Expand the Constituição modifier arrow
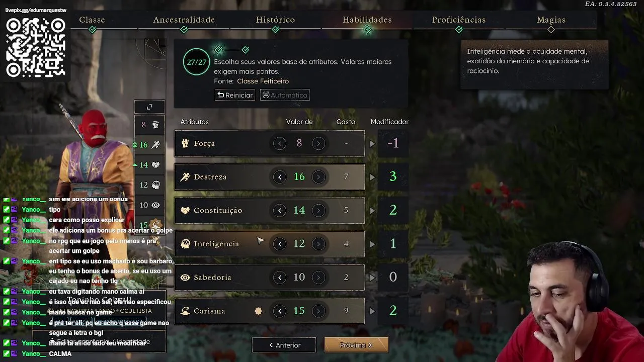 (x=372, y=211)
